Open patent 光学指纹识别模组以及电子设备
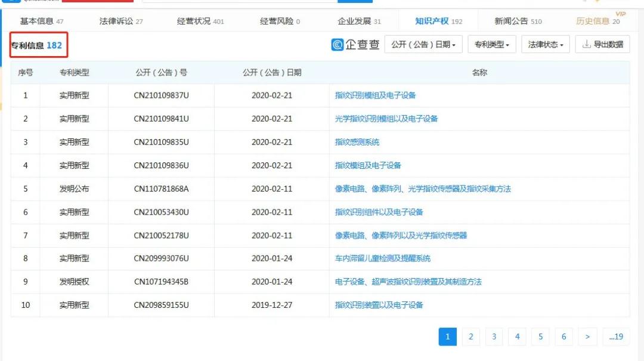Screen dimensions: 644x361 pos(385,119)
